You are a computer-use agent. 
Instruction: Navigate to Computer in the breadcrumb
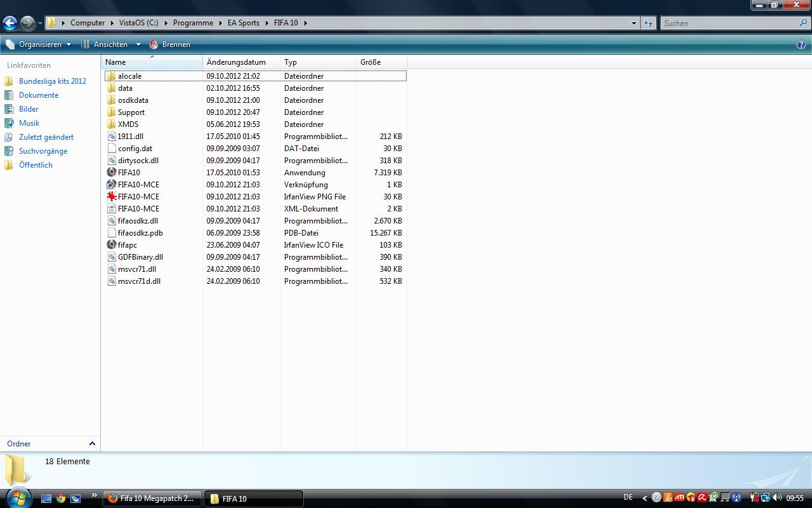(88, 23)
